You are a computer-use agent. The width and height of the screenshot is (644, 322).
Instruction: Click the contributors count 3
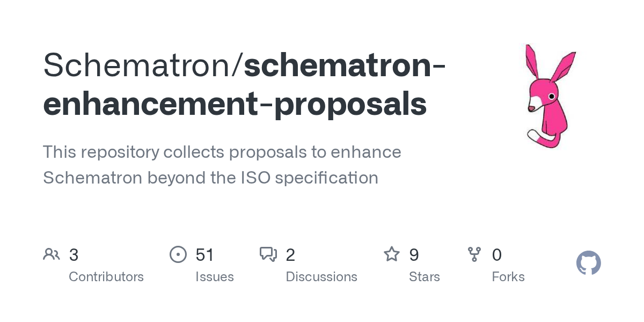coord(74,255)
